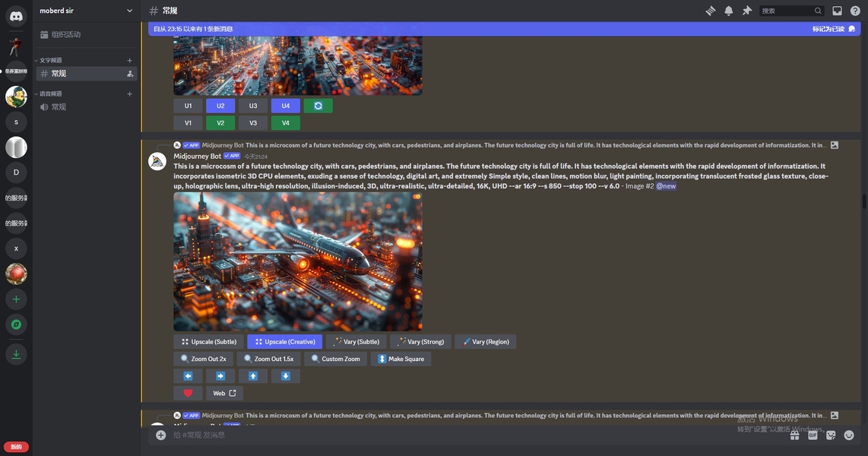Click the Vary (Subtle) button
Image resolution: width=868 pixels, height=456 pixels.
click(356, 342)
